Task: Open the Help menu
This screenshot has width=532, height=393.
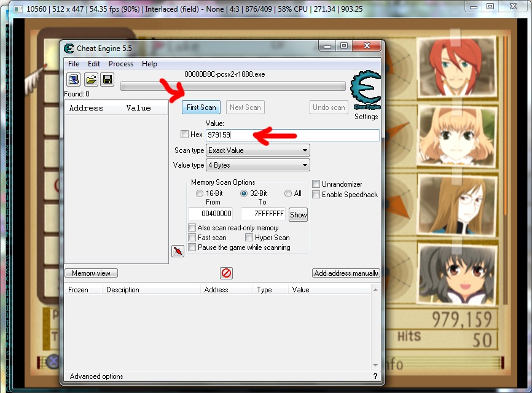Action: coord(149,64)
